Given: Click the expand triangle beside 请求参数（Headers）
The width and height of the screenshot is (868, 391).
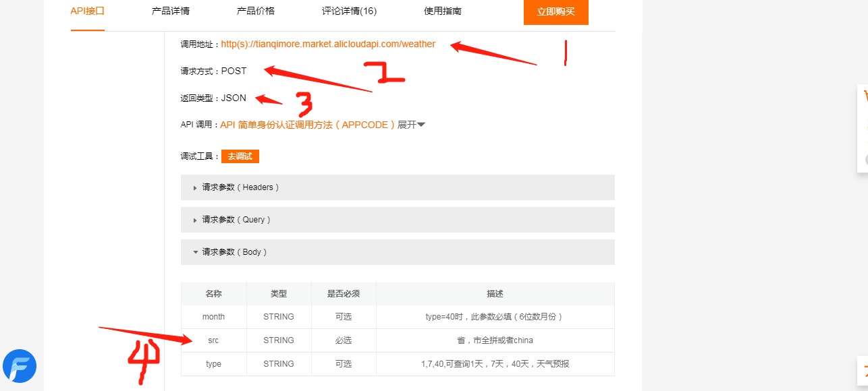Looking at the screenshot, I should [195, 187].
